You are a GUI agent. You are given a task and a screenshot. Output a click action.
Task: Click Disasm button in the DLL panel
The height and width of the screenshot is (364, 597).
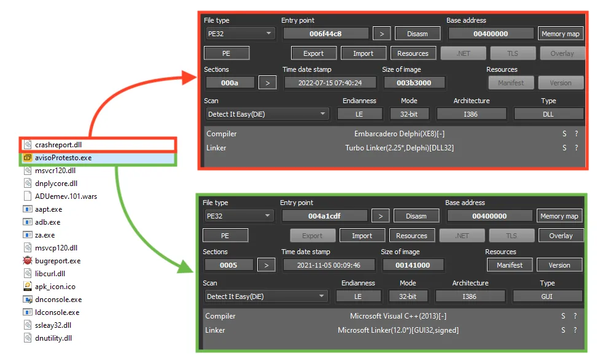pyautogui.click(x=418, y=34)
